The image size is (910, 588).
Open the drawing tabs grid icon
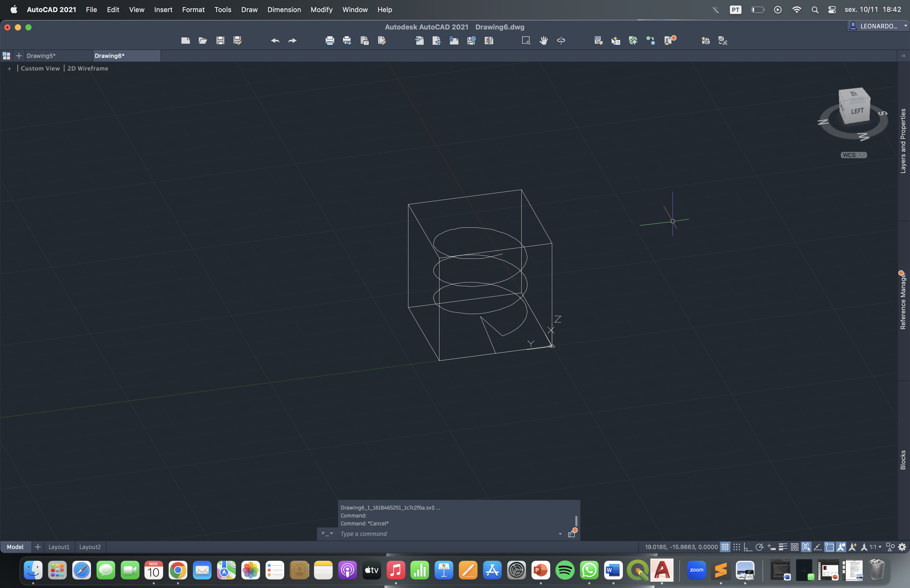6,56
